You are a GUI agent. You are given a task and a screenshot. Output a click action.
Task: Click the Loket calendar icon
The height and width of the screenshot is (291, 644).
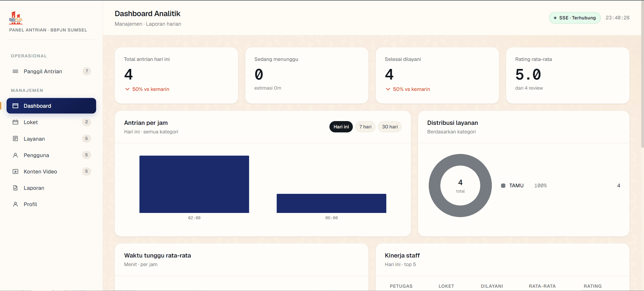point(15,122)
